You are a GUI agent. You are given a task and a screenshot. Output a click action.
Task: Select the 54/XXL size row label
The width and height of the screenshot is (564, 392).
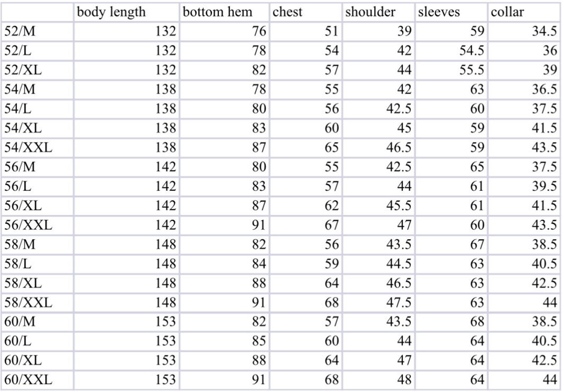coord(28,147)
